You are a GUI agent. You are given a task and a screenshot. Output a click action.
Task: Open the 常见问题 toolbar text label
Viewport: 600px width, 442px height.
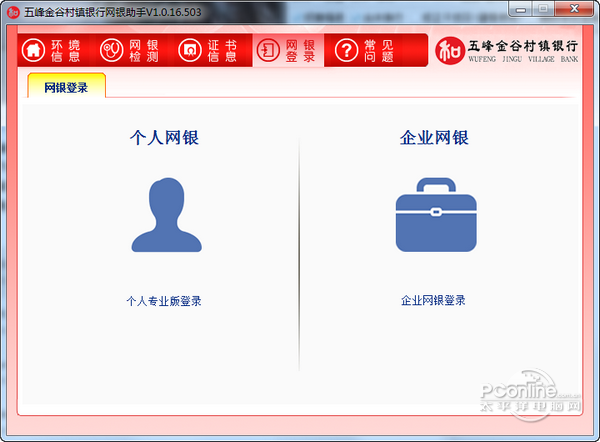pos(379,51)
